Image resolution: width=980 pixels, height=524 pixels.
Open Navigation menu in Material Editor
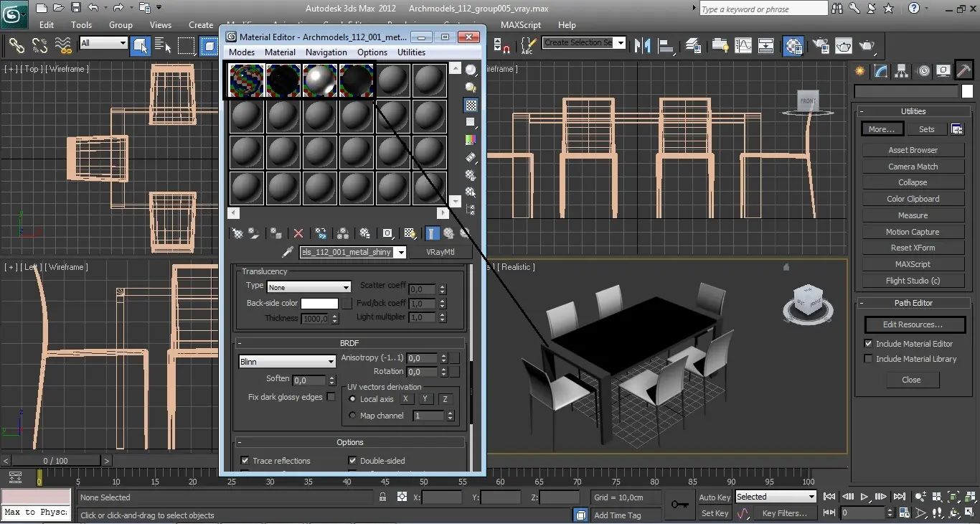click(326, 52)
